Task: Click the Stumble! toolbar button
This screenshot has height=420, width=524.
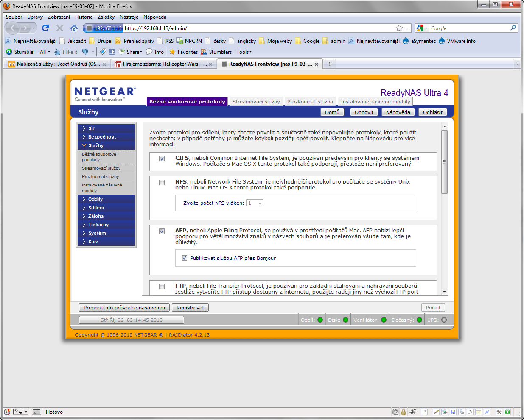Action: pos(20,52)
